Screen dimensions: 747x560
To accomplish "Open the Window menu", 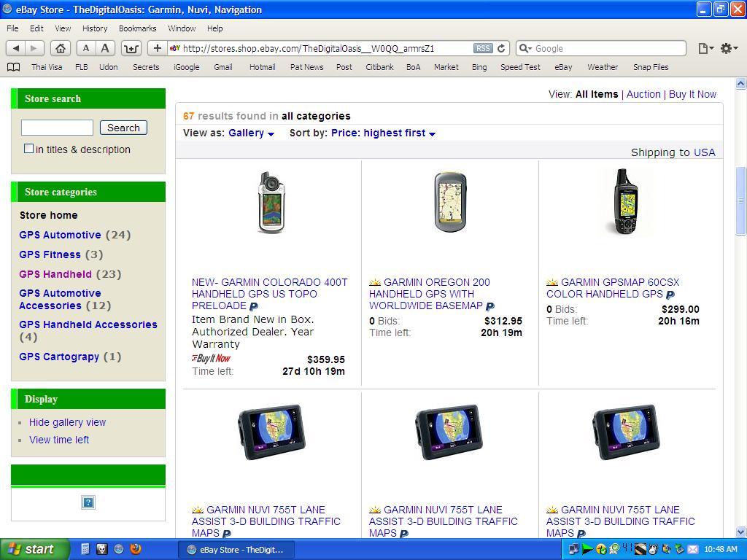I will coord(182,28).
